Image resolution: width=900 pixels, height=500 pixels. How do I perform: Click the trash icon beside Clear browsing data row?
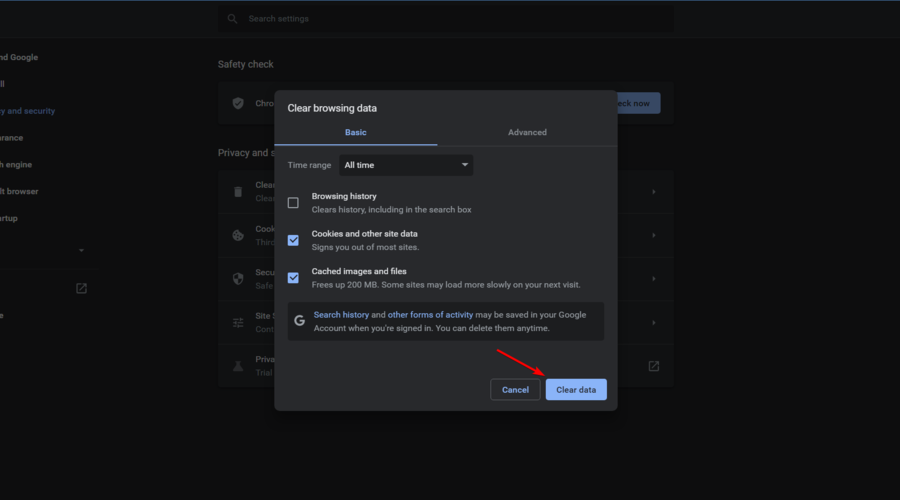coord(238,191)
